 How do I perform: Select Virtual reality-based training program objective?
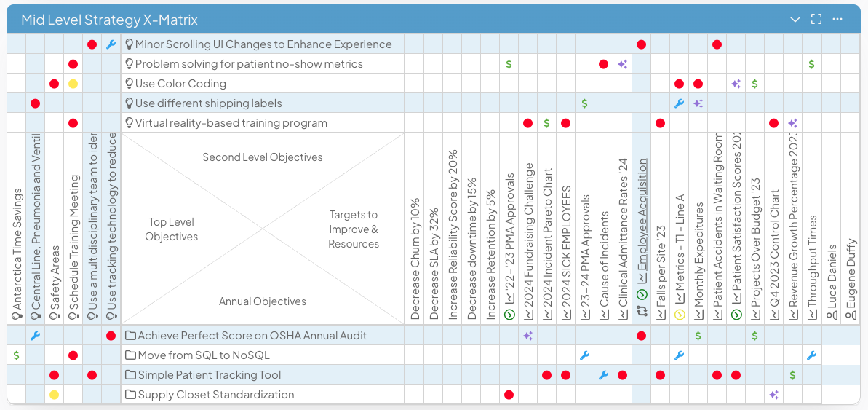tap(231, 123)
